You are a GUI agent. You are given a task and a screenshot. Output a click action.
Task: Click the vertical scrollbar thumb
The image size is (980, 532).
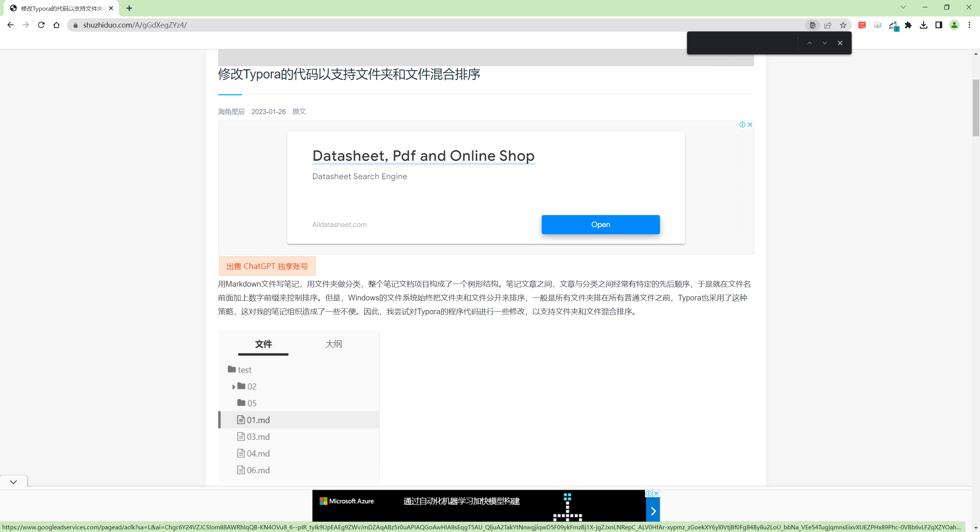click(x=976, y=108)
